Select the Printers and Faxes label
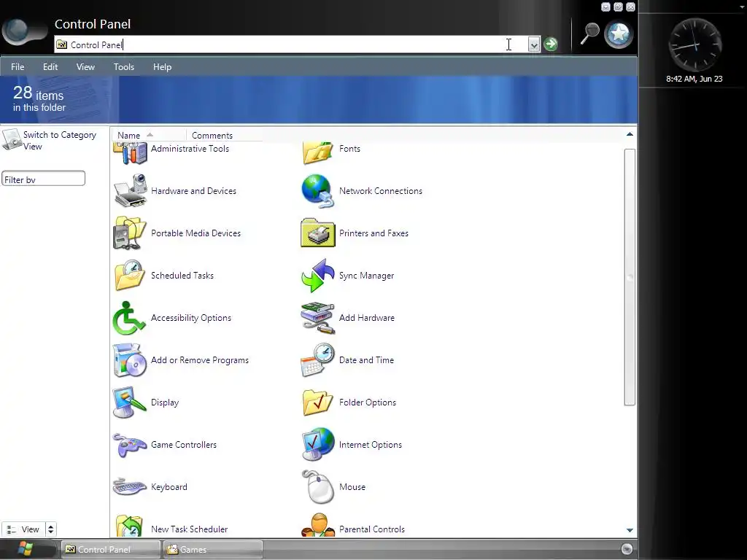This screenshot has height=560, width=747. click(x=373, y=233)
